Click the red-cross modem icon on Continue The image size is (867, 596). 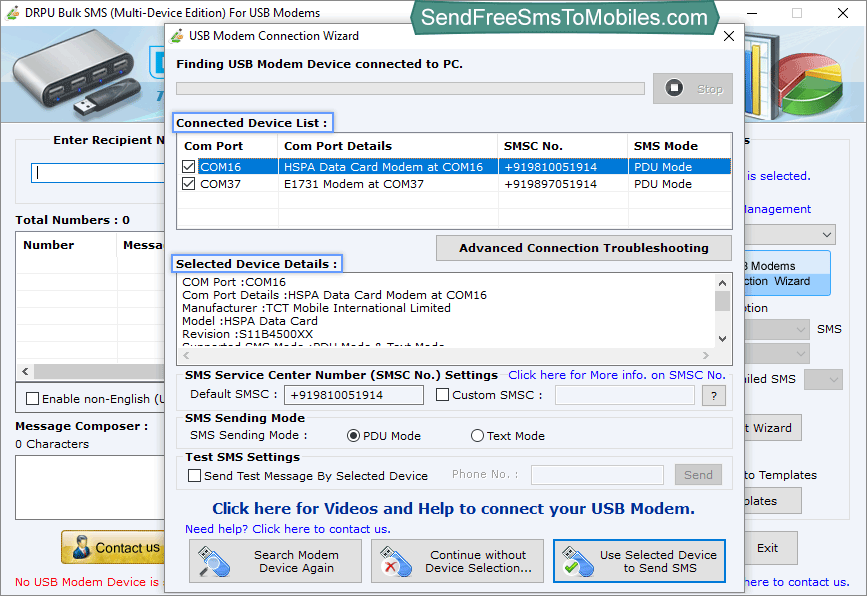(396, 562)
